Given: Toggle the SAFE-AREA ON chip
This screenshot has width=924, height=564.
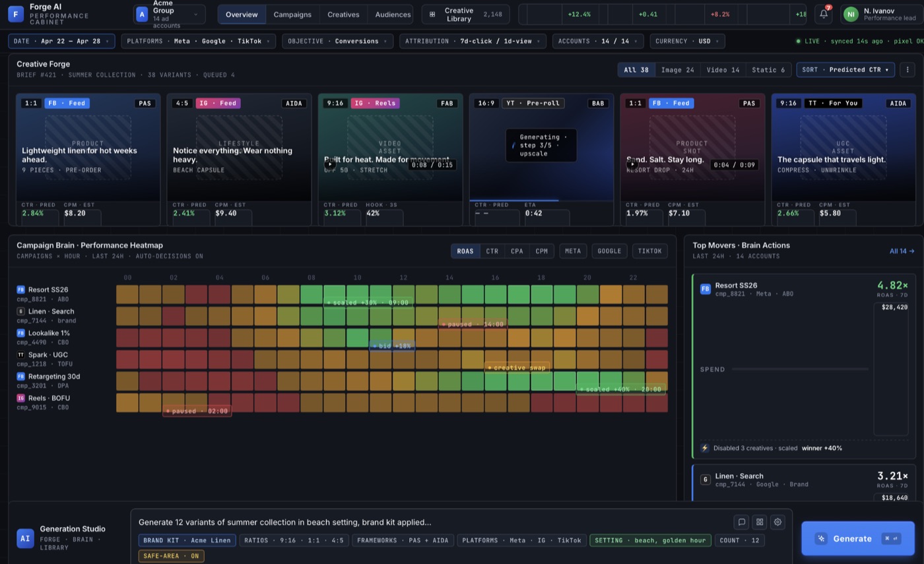Looking at the screenshot, I should point(171,556).
